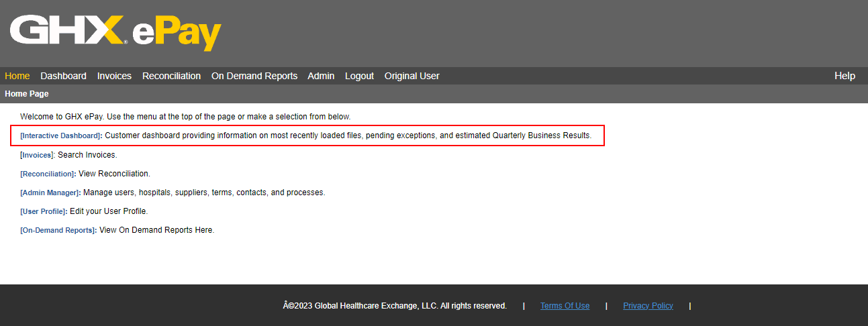
Task: Click the Global Healthcare Exchange copyright text
Action: [395, 306]
